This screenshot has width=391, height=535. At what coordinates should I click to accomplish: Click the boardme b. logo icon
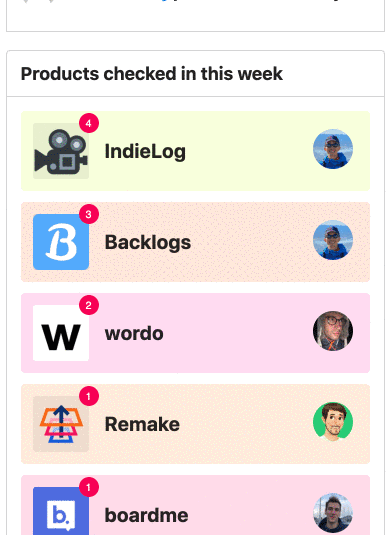(61, 511)
